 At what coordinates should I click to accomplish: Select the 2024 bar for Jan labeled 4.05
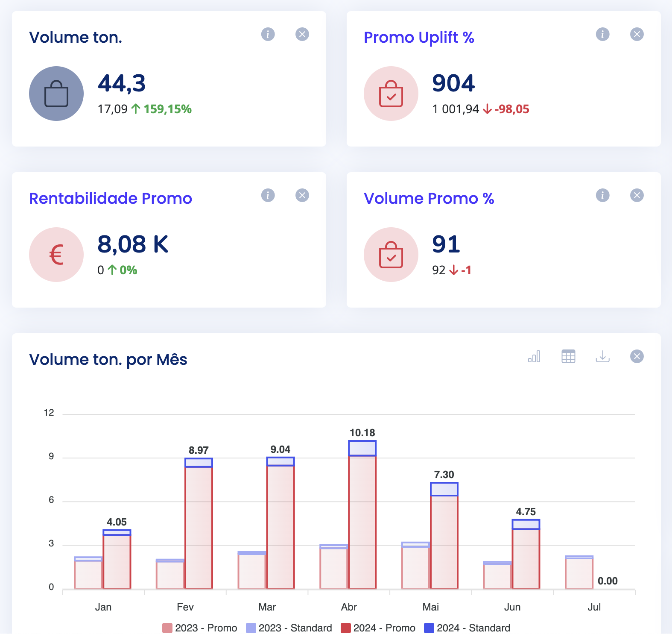click(117, 559)
